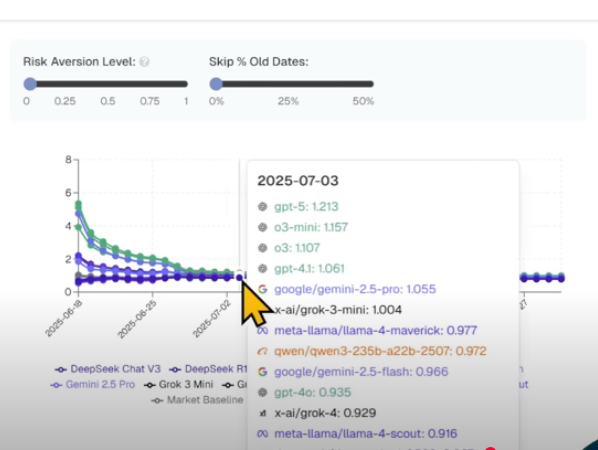Click the 0.5 tick on Risk Aversion slider
The height and width of the screenshot is (450, 598).
tap(108, 101)
